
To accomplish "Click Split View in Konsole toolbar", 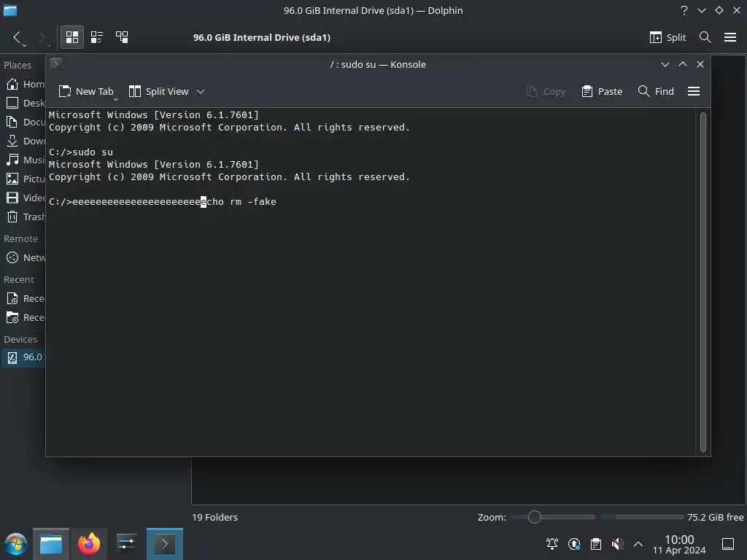I will coord(159,91).
